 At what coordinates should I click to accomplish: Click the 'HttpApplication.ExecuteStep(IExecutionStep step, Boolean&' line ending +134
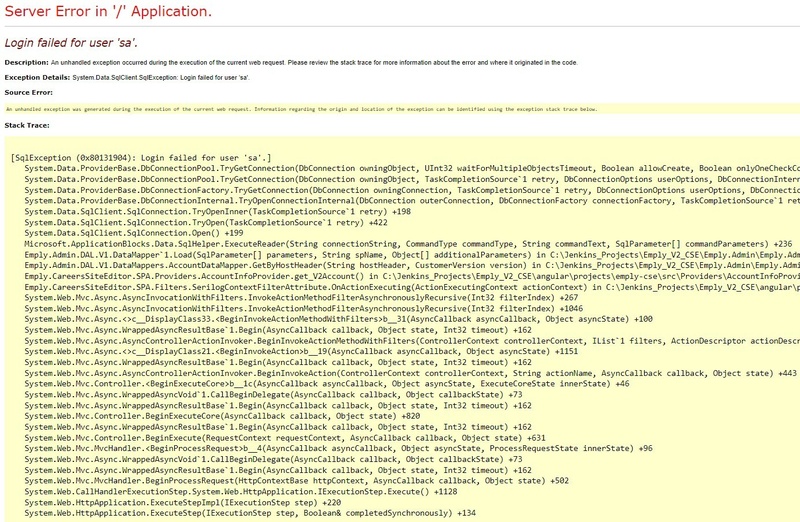(x=250, y=513)
